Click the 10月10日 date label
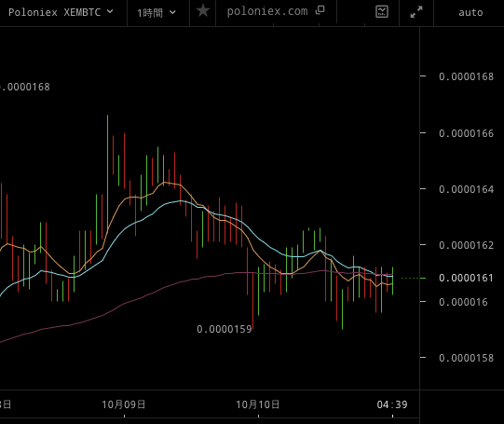This screenshot has width=504, height=424. tap(258, 404)
